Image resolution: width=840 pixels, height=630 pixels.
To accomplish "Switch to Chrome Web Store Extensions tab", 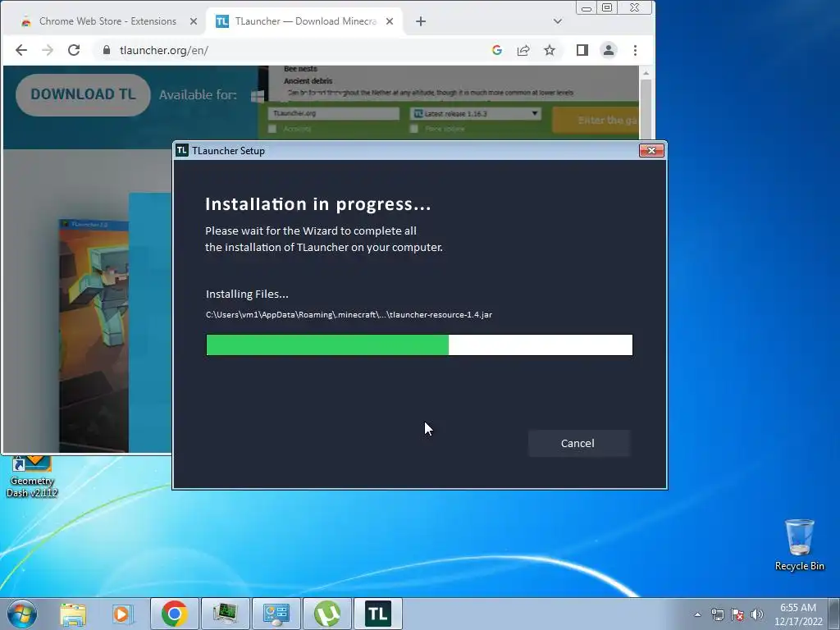I will click(107, 21).
